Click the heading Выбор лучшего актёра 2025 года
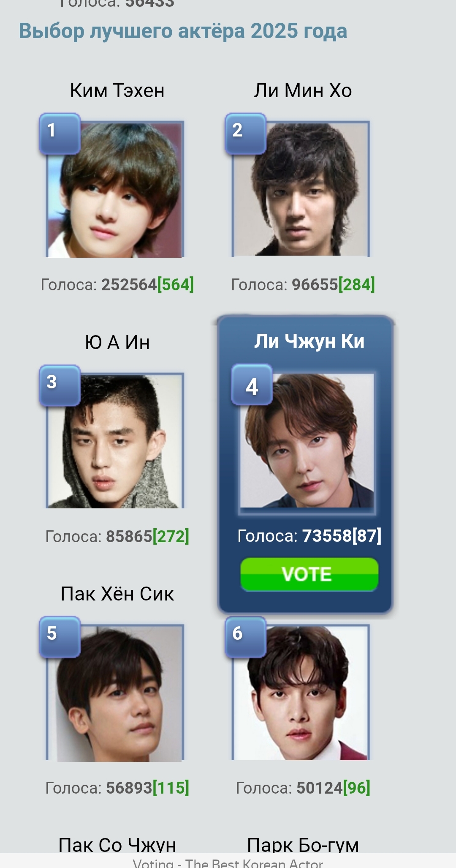This screenshot has height=868, width=456. [183, 31]
